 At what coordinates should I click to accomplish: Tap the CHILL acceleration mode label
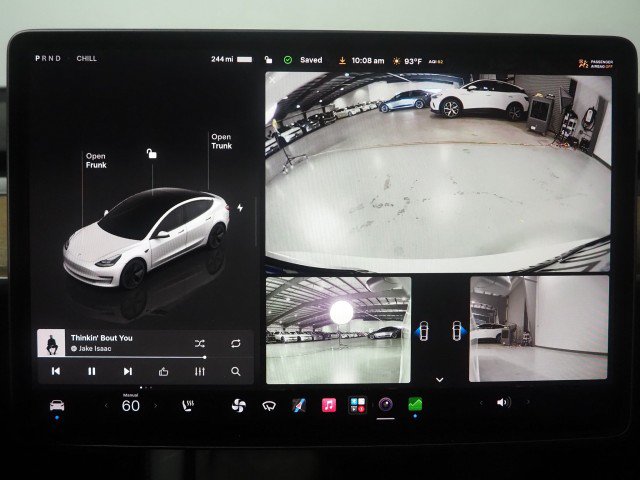[x=87, y=58]
